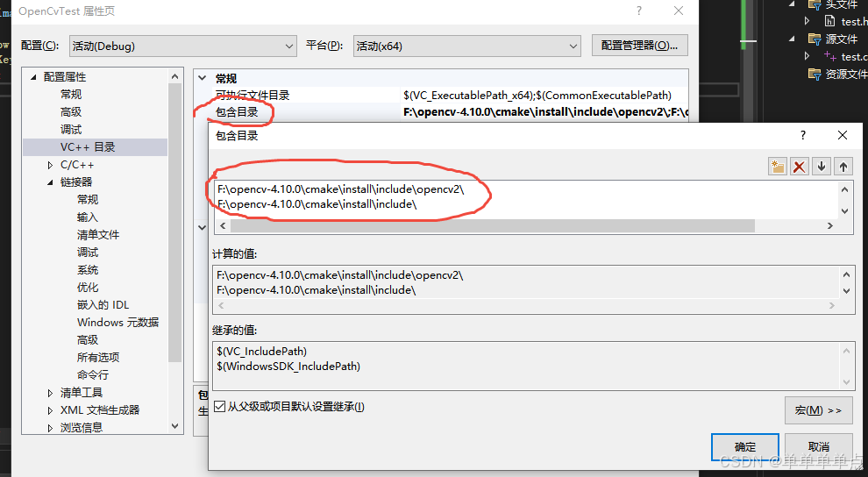
Task: Click up arrow of tree panel scrollbar
Action: pos(175,76)
